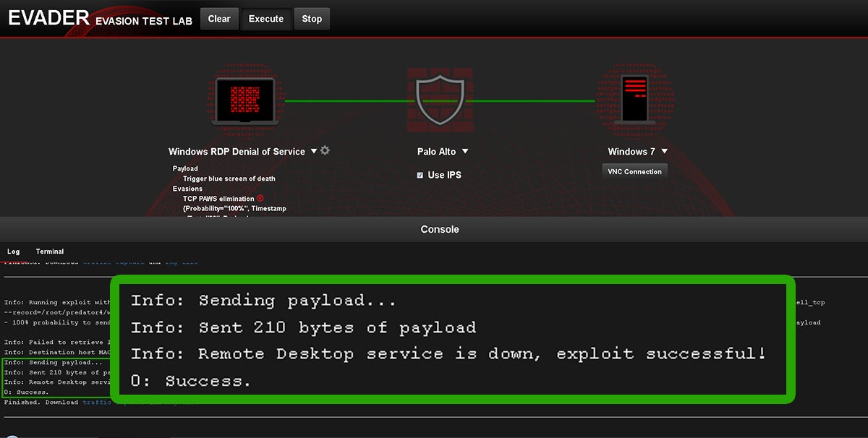Click the Clear button
This screenshot has height=438, width=868.
(219, 19)
